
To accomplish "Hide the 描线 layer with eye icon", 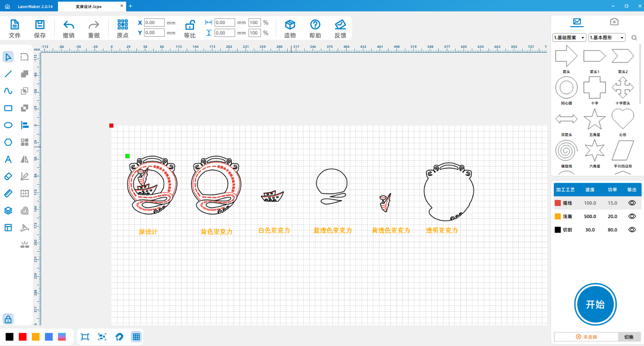I will coord(632,203).
